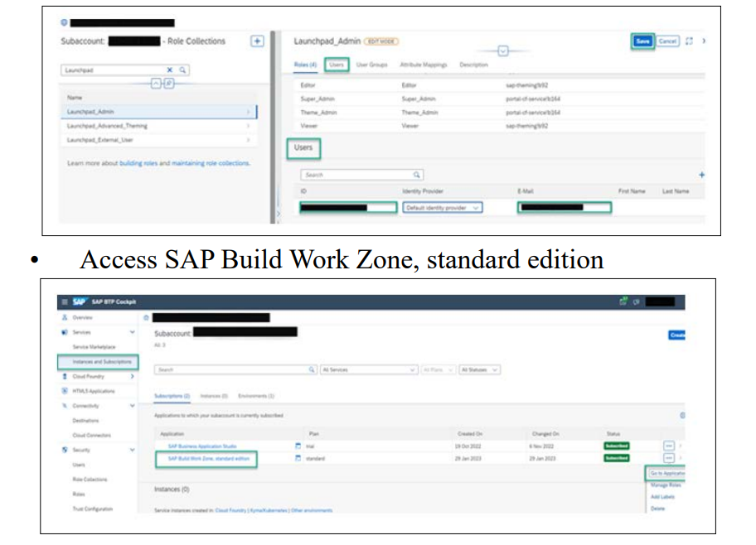Screen dimensions: 756x545
Task: Collapse the role collections header using up chevron
Action: click(x=156, y=84)
